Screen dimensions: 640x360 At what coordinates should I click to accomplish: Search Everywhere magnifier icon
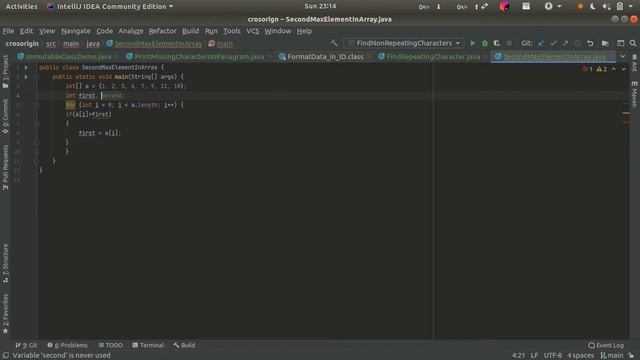point(633,43)
